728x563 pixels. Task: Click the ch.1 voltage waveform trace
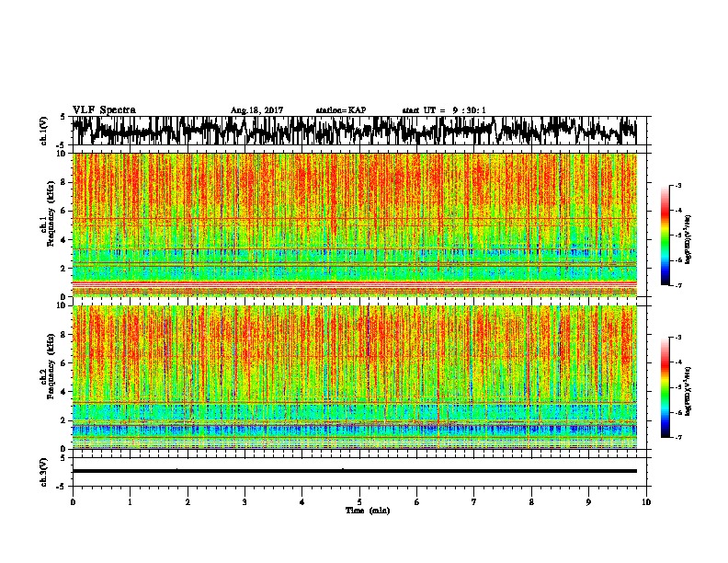pos(354,131)
